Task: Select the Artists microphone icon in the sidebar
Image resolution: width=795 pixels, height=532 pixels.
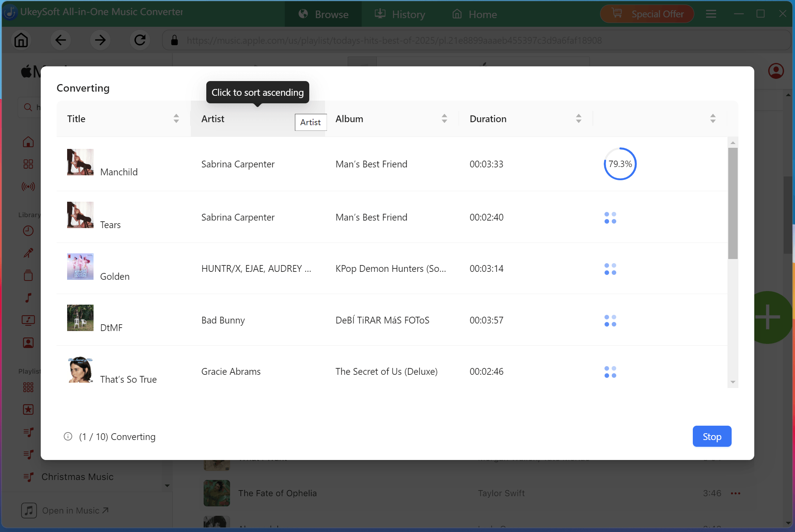Action: pos(28,253)
